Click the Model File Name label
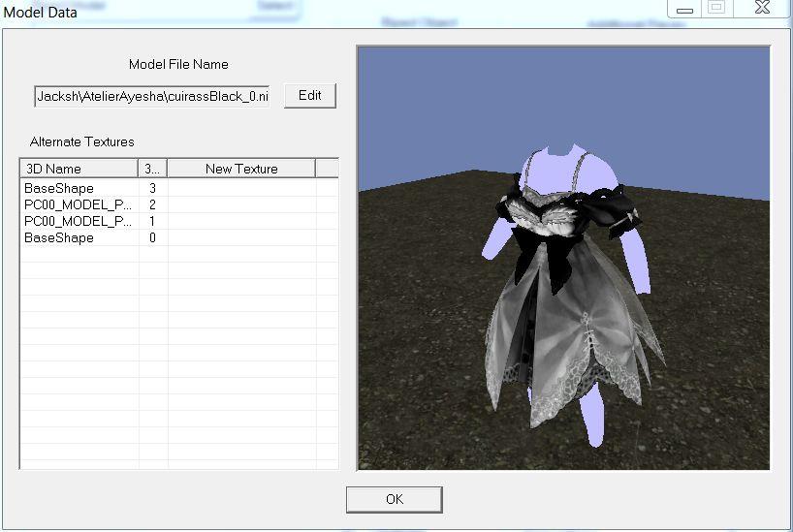Image resolution: width=793 pixels, height=532 pixels. (178, 64)
